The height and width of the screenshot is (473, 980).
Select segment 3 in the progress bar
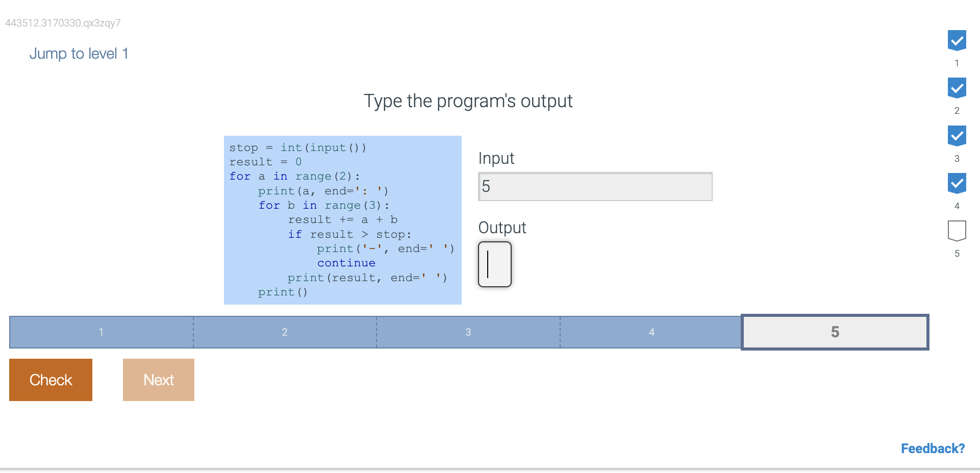[468, 332]
